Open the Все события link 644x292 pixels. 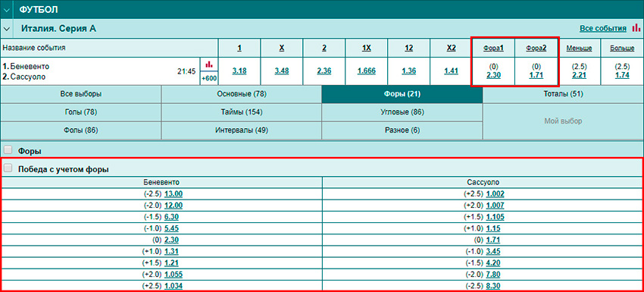tap(603, 28)
